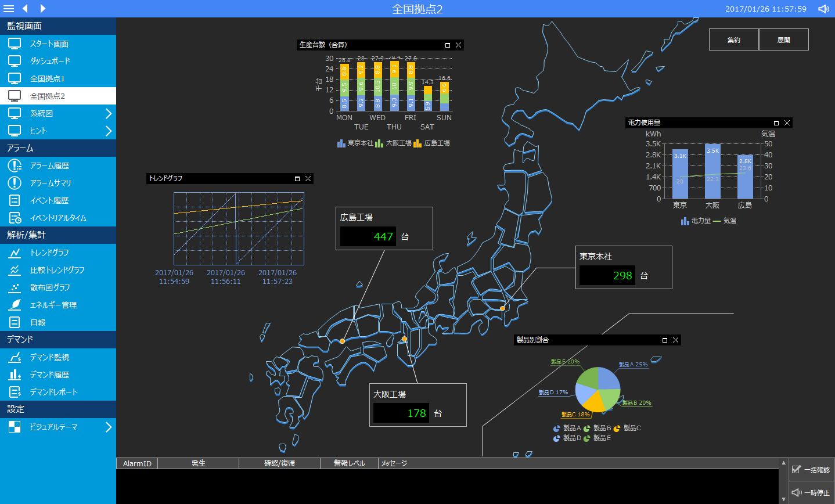Expand the 系統図 submenu arrow
The image size is (835, 504).
[108, 113]
